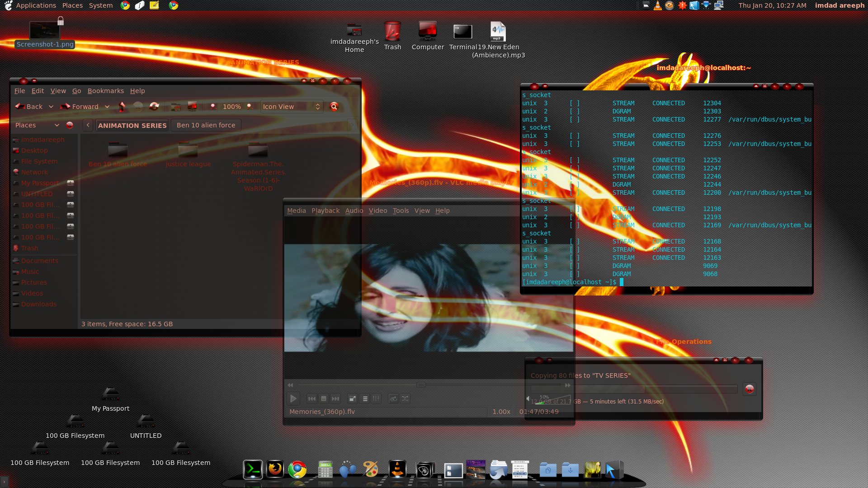868x488 pixels.
Task: Click the VLC seek slider handle
Action: pos(421,385)
